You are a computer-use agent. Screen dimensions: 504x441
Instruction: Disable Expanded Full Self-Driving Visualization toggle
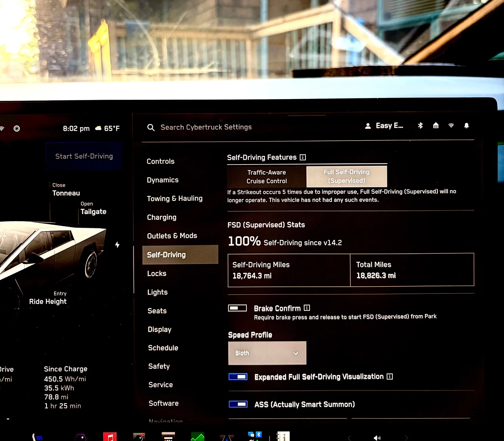point(238,377)
